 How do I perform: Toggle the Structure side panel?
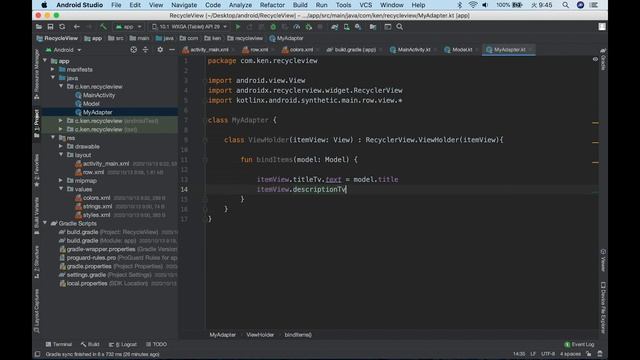[x=37, y=262]
